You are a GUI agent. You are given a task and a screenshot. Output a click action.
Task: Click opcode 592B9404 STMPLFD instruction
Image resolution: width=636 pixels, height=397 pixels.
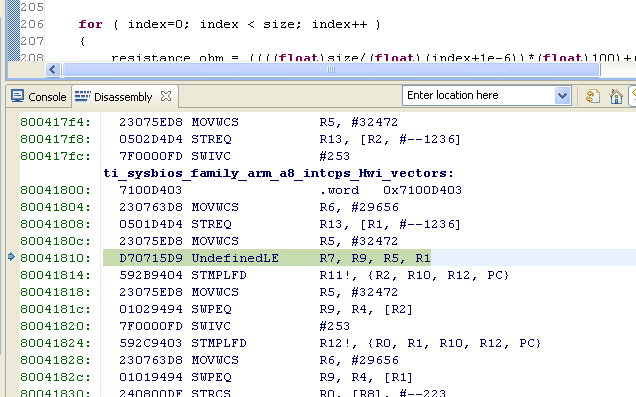tap(183, 275)
